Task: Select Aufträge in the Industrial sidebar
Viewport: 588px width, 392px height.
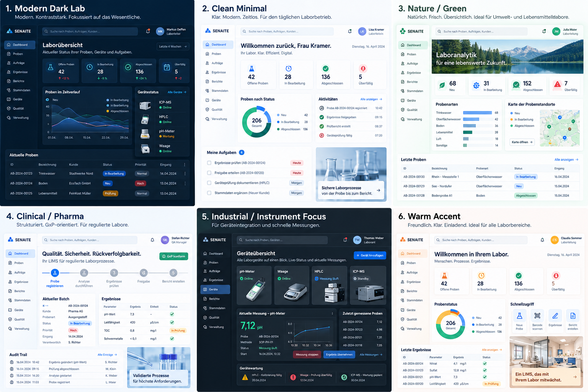Action: coord(215,271)
